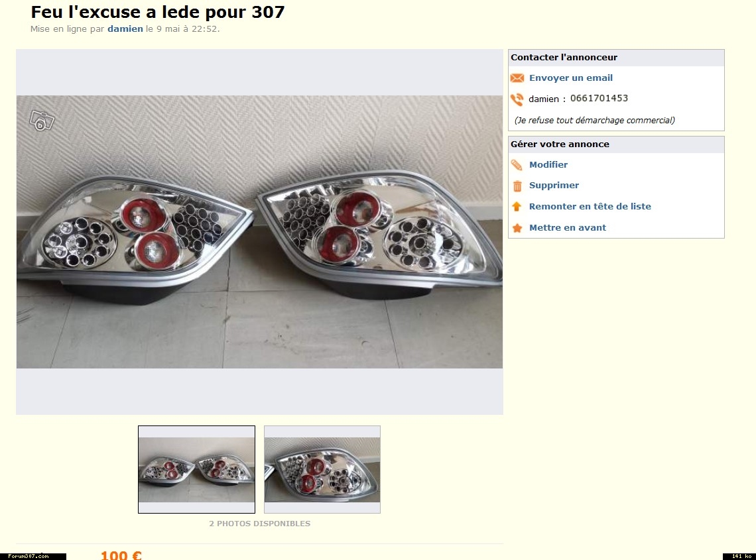
Task: Click the orange phone icon beside damien
Action: tap(517, 99)
